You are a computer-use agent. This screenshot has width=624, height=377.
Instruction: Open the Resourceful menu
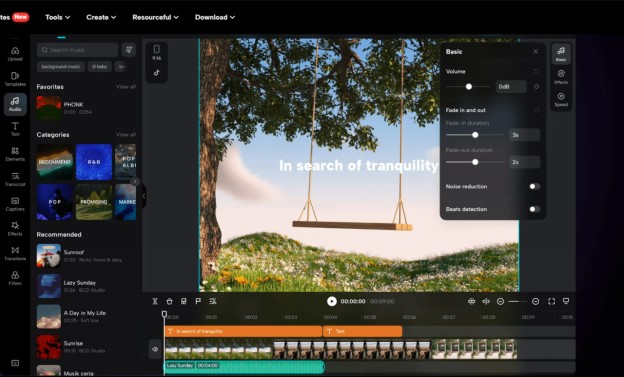[x=155, y=17]
